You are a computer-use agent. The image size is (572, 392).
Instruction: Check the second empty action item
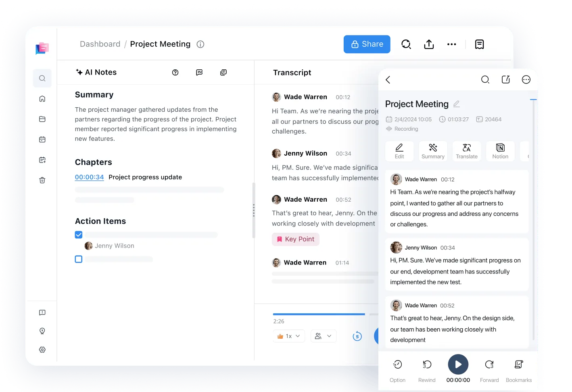79,259
